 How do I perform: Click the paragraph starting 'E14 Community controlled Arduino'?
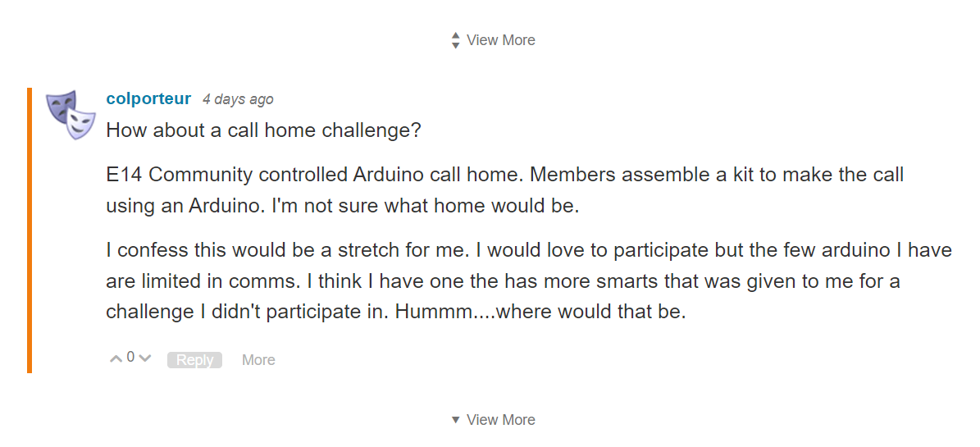(x=505, y=190)
